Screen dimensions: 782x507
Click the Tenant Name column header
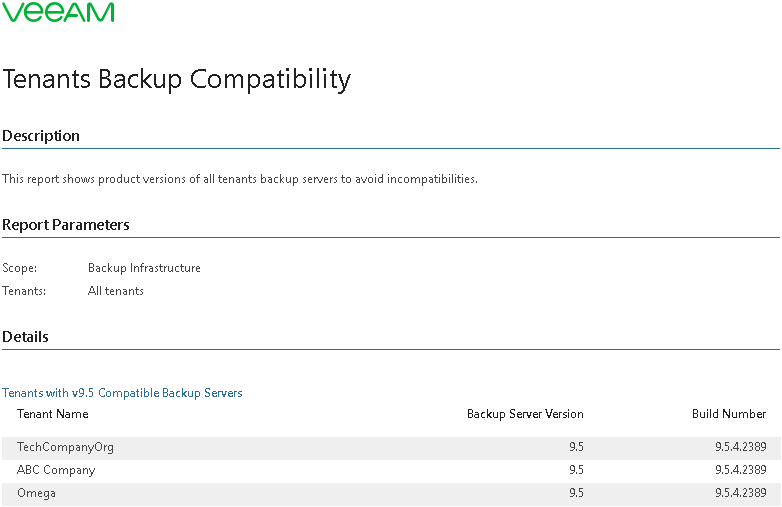tap(53, 414)
